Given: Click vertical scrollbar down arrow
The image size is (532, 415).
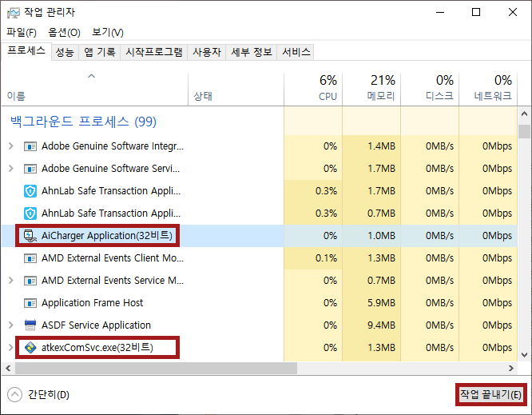Looking at the screenshot, I should 524,355.
